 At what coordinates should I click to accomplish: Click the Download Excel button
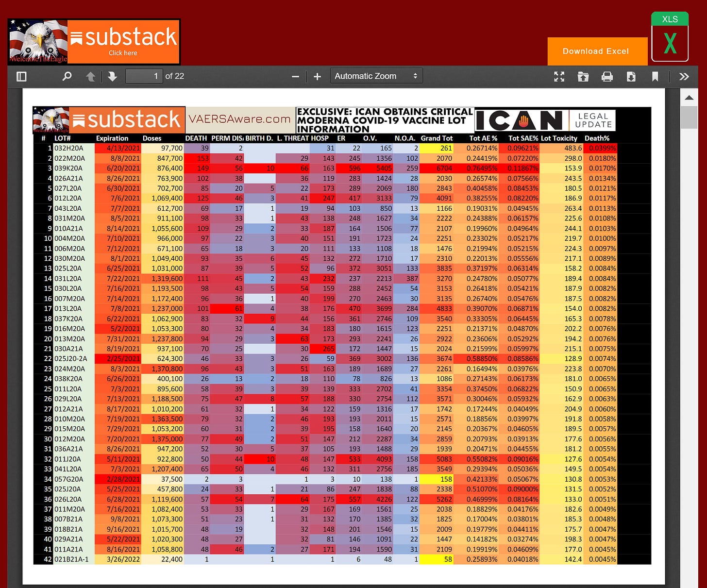pos(597,51)
